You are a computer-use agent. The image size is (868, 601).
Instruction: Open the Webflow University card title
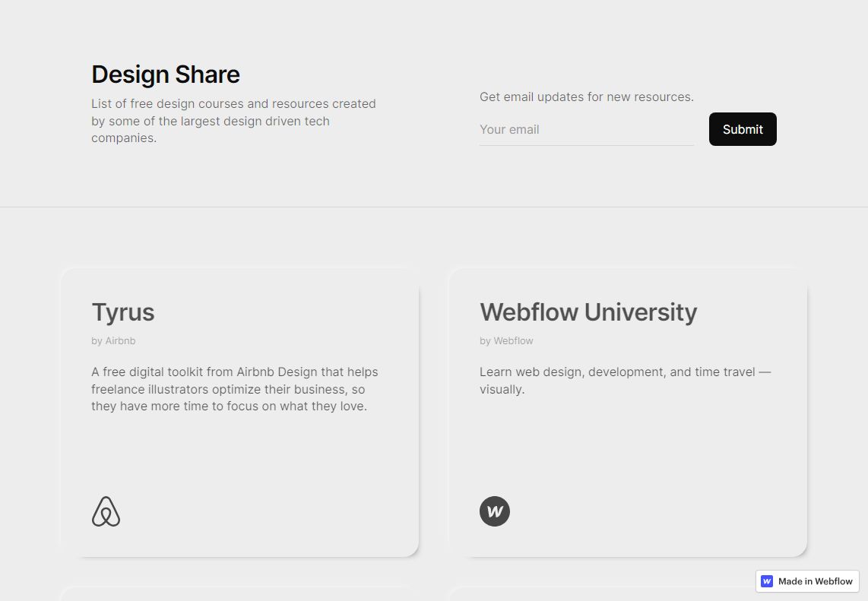tap(588, 312)
